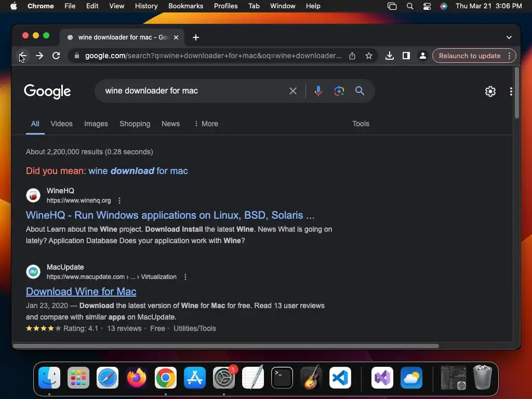Select the wine downloader for mac browser tab
The image size is (532, 399).
tap(122, 37)
